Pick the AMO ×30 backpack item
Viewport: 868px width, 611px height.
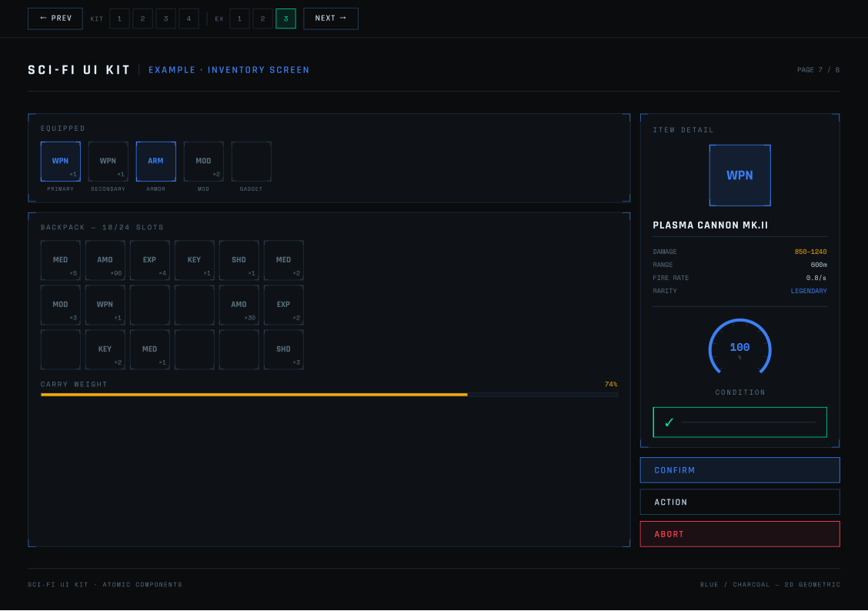pos(239,305)
